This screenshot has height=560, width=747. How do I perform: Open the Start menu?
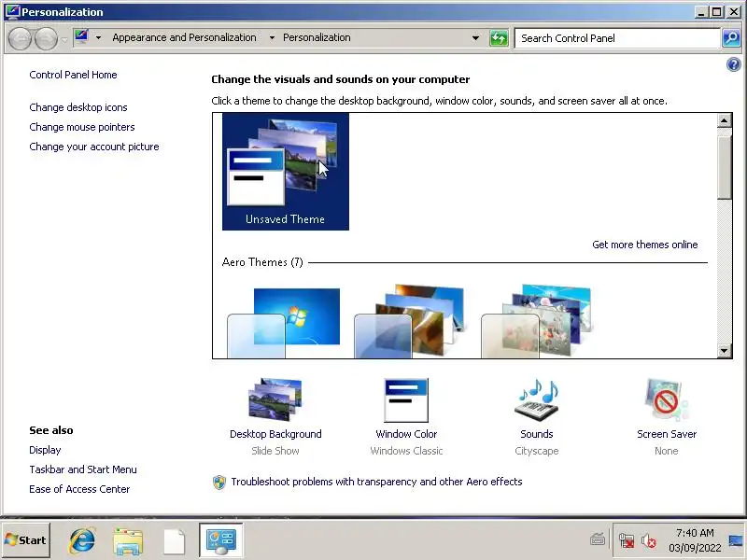coord(26,540)
